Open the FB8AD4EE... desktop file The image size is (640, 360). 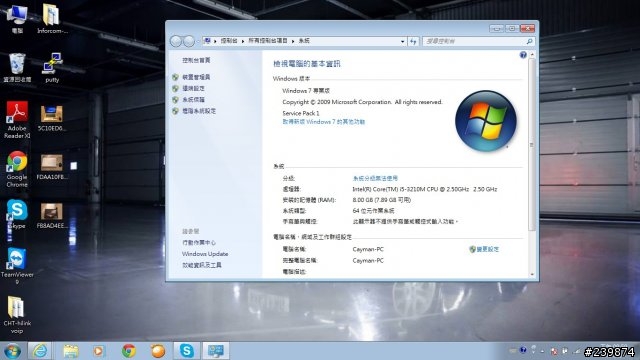pyautogui.click(x=52, y=216)
